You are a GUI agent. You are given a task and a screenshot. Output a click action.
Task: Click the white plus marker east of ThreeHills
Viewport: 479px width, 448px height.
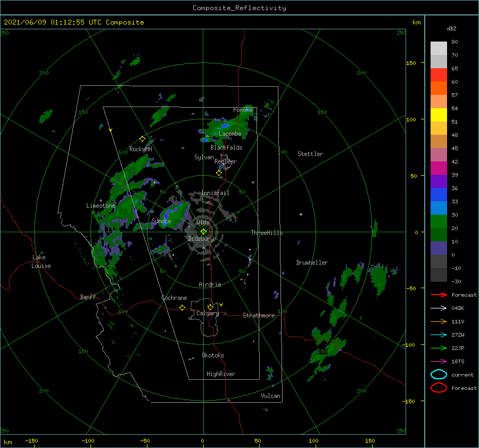pyautogui.click(x=301, y=214)
